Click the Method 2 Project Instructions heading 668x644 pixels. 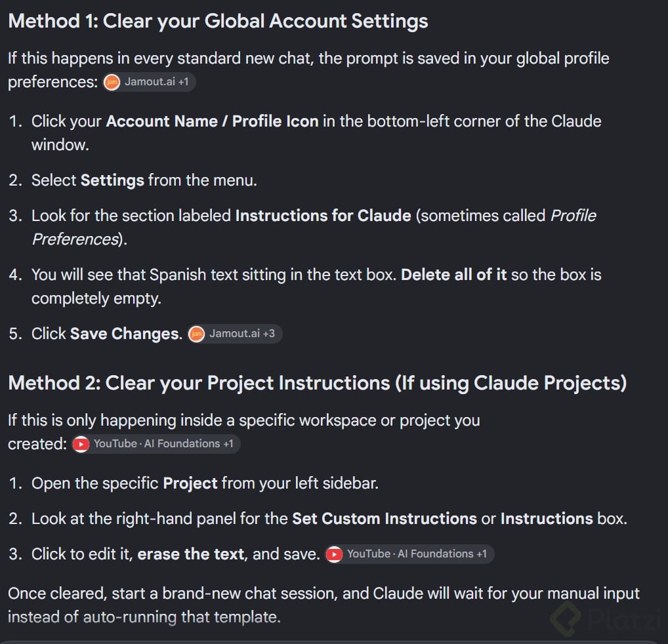point(318,383)
